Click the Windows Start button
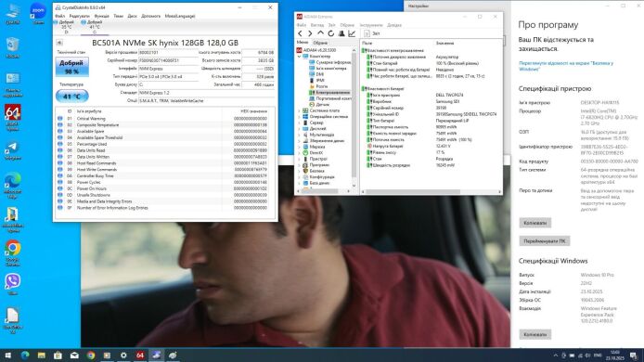The height and width of the screenshot is (362, 644). [7, 355]
